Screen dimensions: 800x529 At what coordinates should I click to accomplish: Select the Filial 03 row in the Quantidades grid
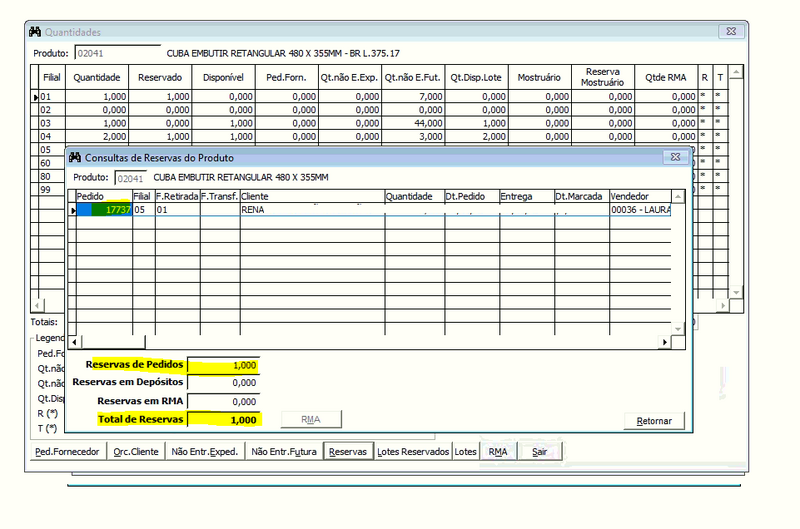pyautogui.click(x=379, y=123)
